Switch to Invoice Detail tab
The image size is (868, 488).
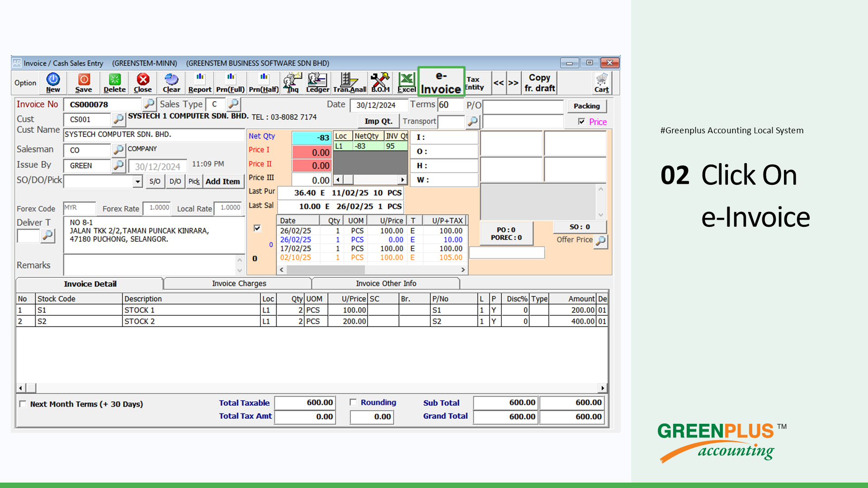click(x=90, y=284)
